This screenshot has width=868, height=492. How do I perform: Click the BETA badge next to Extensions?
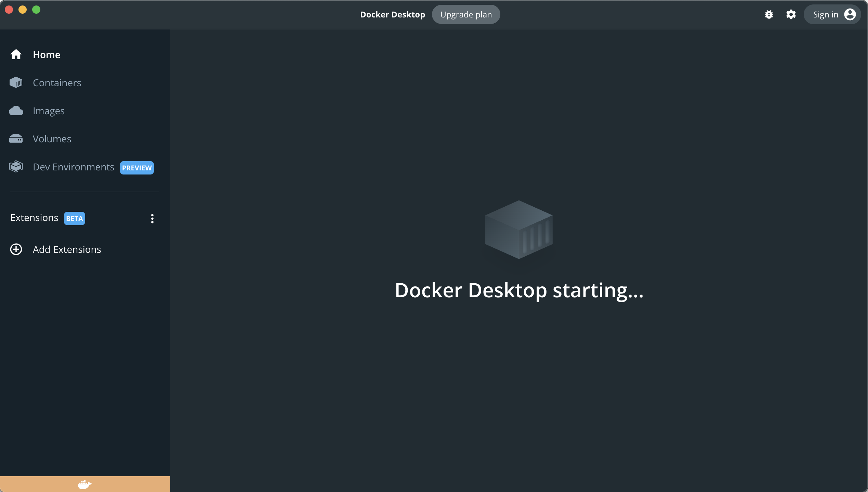pyautogui.click(x=75, y=218)
